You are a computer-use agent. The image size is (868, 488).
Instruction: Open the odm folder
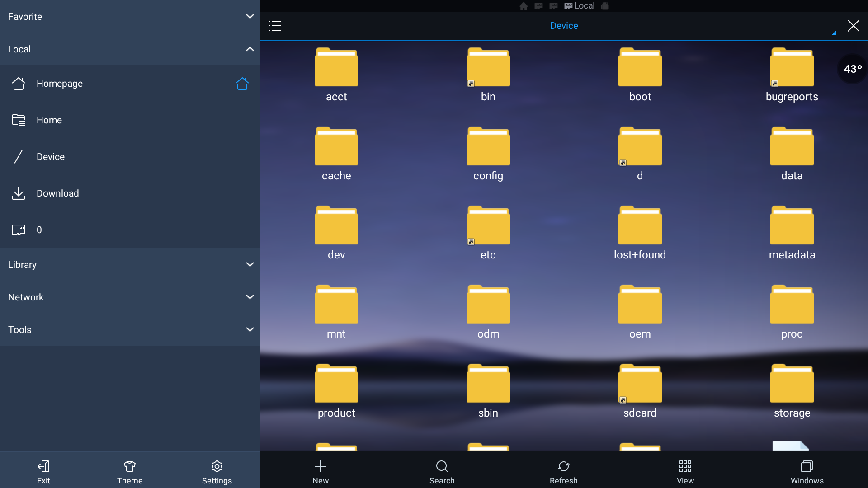488,313
